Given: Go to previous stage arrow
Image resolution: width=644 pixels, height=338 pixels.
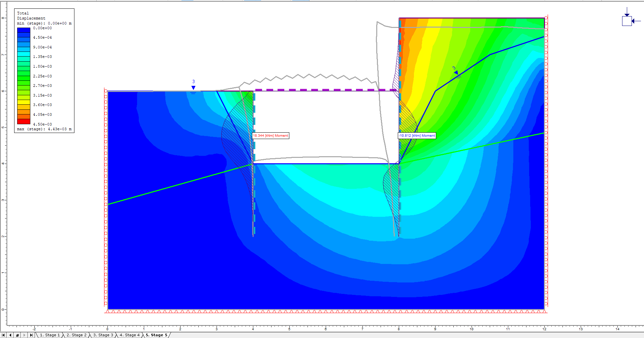Looking at the screenshot, I should pyautogui.click(x=10, y=335).
